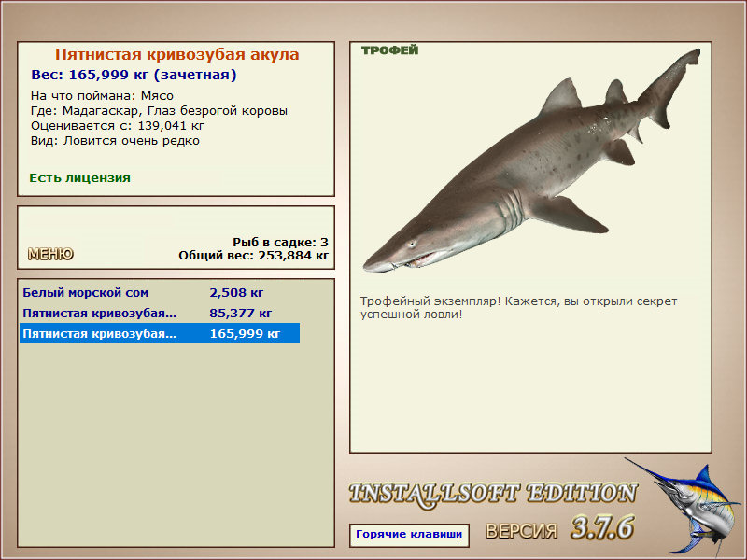Viewport: 747px width, 560px height.
Task: Click the Рыб в садке: 3 counter
Action: pyautogui.click(x=281, y=242)
